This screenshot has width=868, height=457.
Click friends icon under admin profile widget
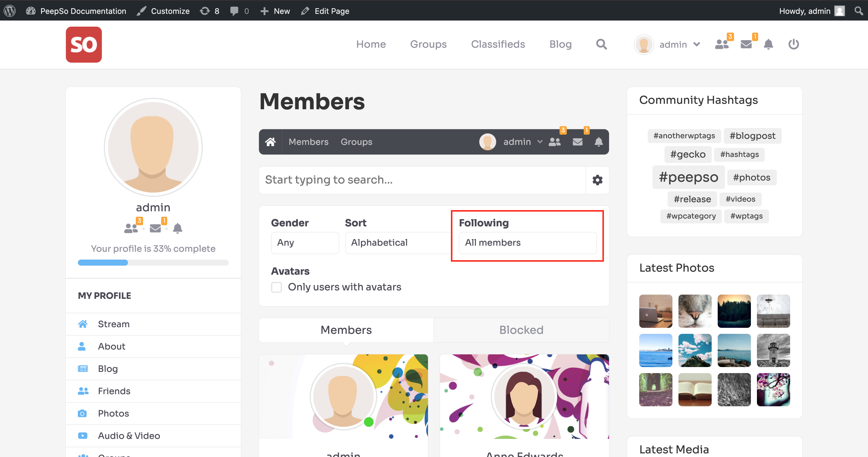pos(131,228)
